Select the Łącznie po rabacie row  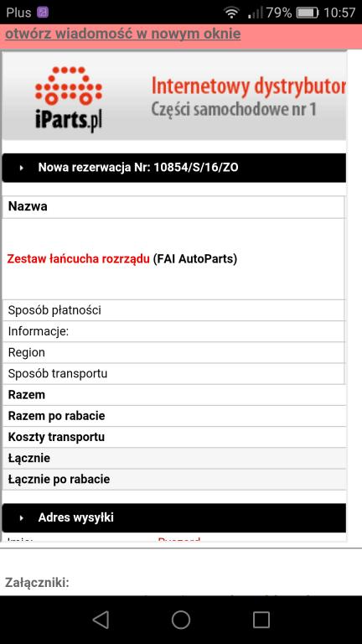point(173,480)
